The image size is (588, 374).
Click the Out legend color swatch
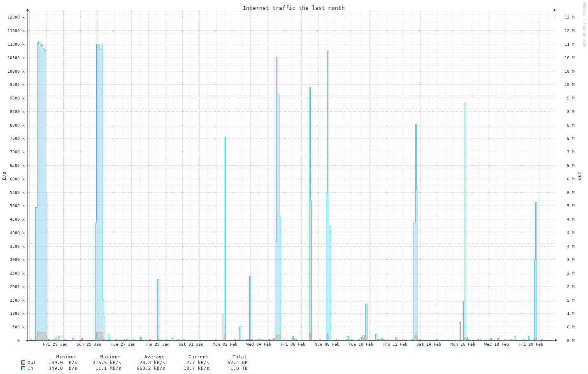pyautogui.click(x=23, y=362)
